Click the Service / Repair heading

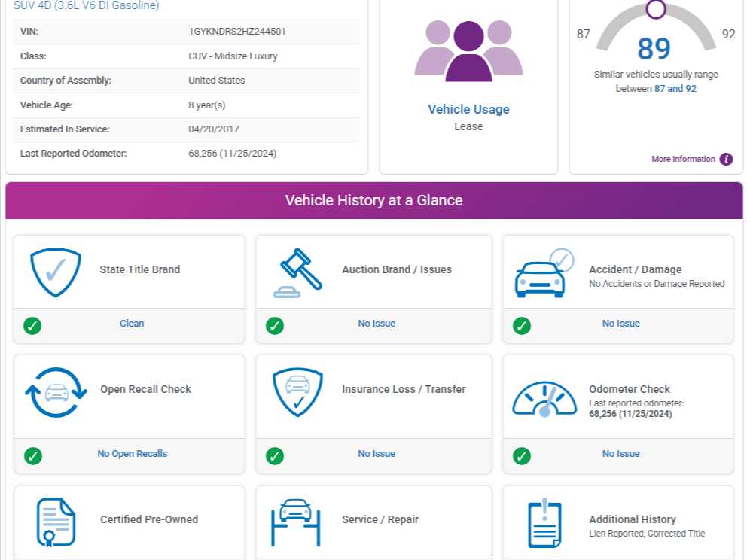380,519
